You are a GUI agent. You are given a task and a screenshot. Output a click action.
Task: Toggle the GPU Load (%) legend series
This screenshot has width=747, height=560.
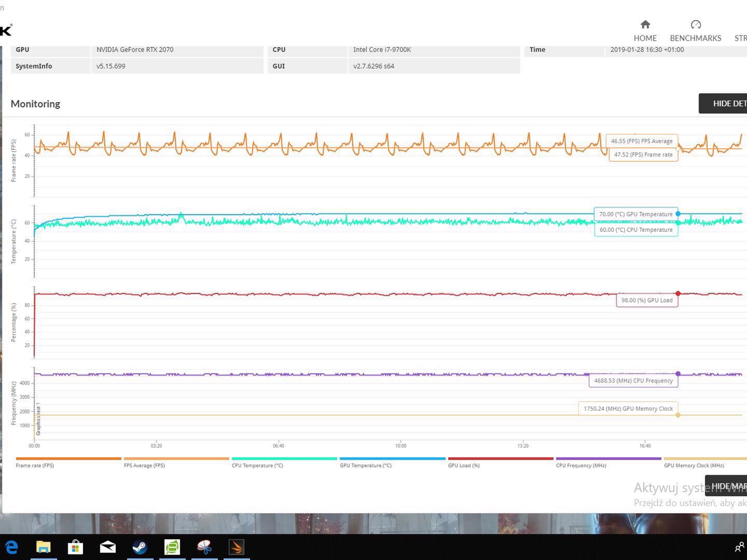501,463
